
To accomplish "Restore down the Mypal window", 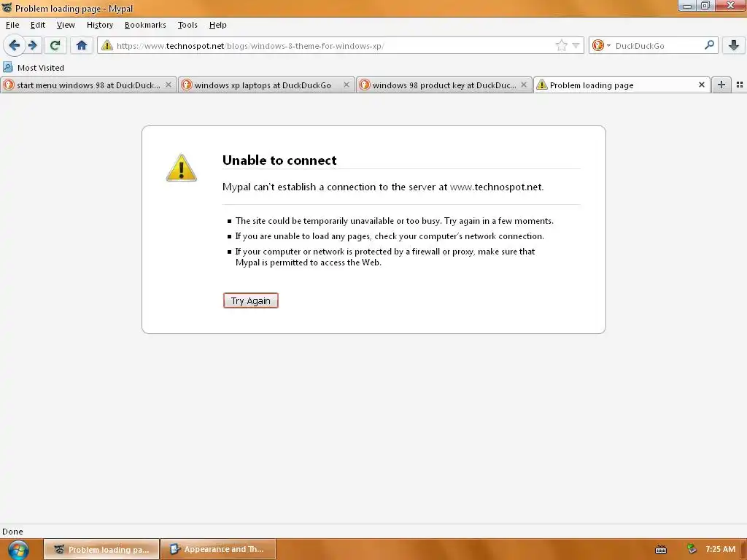I will pos(705,6).
